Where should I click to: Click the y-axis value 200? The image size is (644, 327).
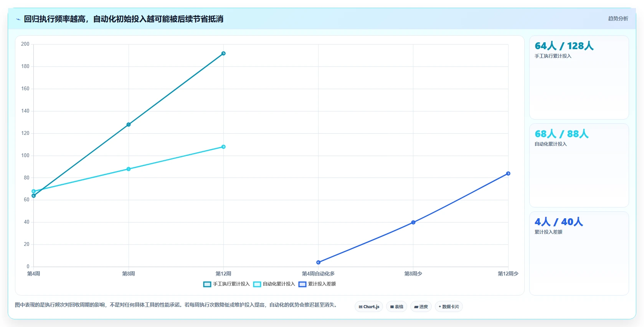(25, 44)
